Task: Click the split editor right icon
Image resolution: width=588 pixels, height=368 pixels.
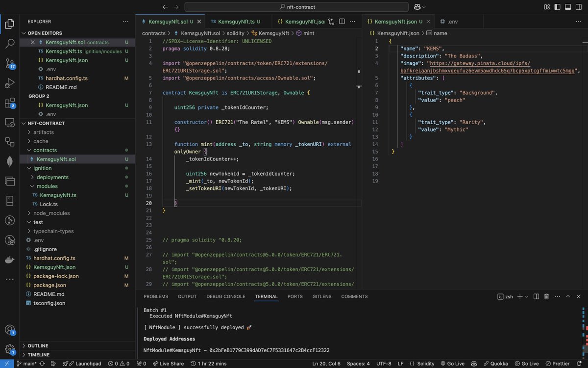Action: [342, 22]
